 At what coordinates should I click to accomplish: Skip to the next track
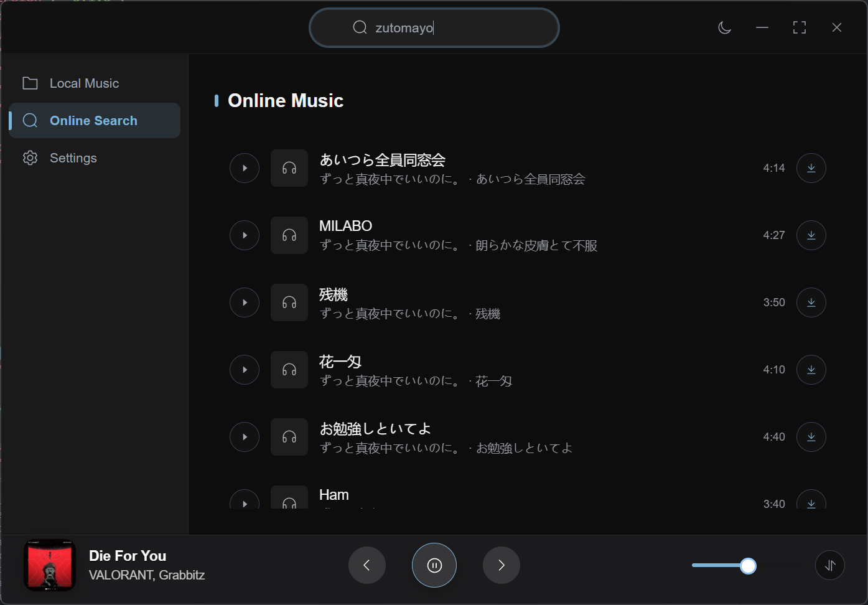501,565
